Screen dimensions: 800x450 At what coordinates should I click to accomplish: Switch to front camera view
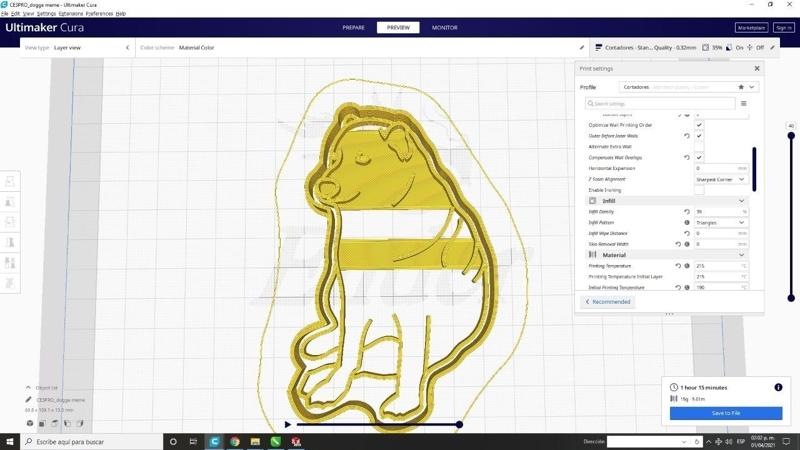(x=42, y=423)
